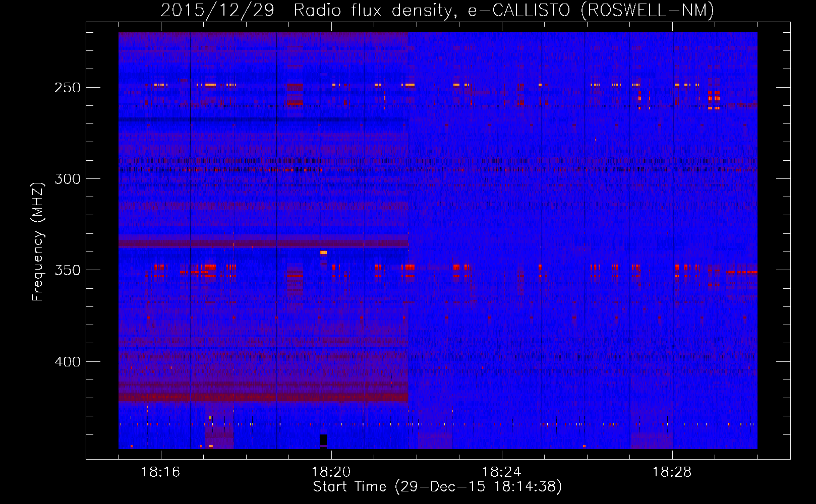This screenshot has height=504, width=816.
Task: Click the orange burst at 18:20 above 350 MHz
Action: (323, 253)
